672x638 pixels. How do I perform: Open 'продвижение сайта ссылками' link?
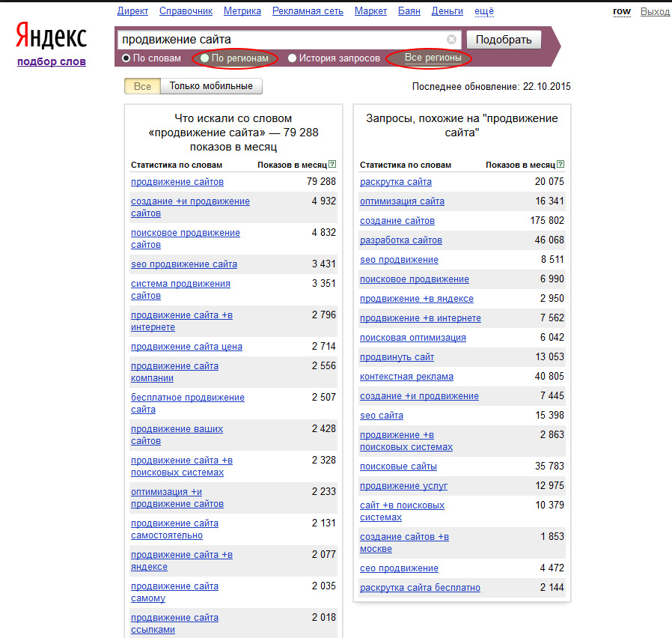(174, 624)
